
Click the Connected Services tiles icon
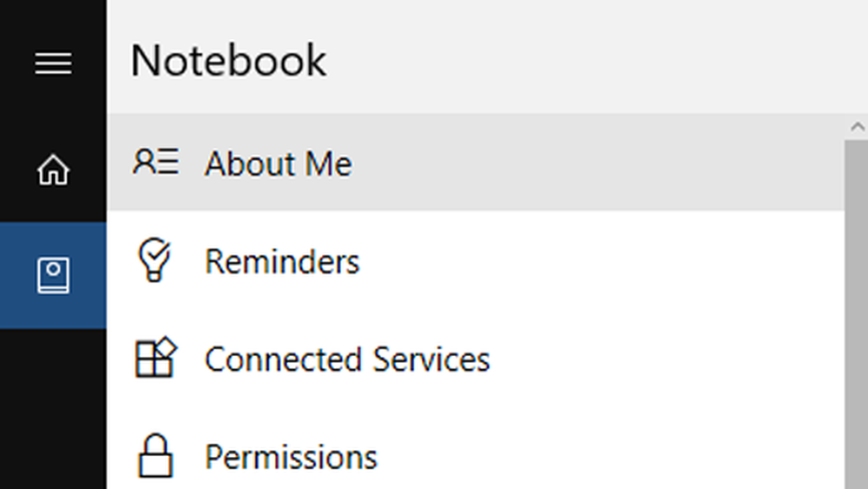[x=155, y=357]
